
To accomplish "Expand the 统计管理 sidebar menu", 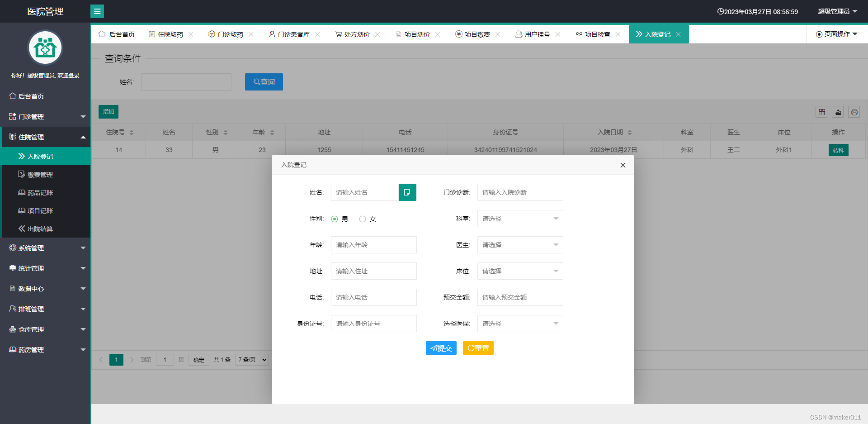I will [x=45, y=268].
